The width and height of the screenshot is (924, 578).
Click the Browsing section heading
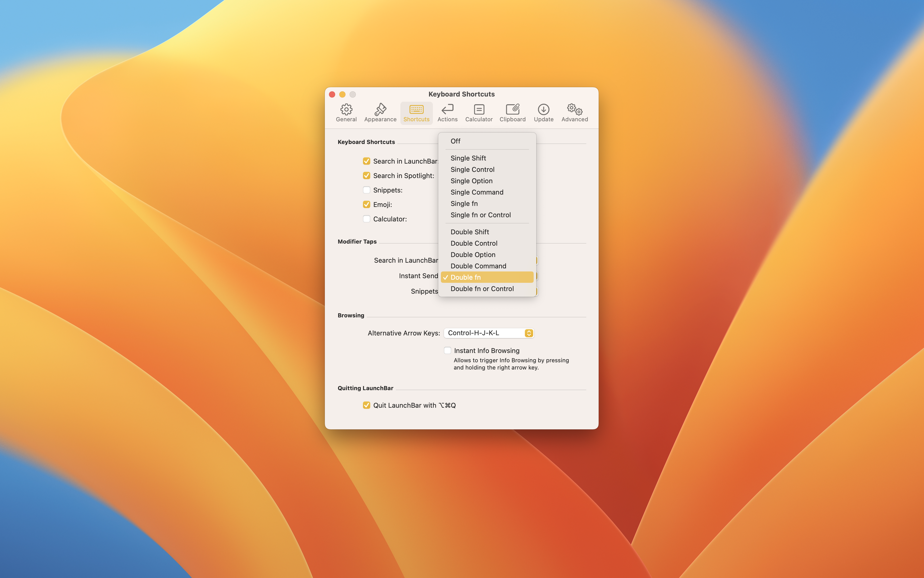tap(351, 315)
